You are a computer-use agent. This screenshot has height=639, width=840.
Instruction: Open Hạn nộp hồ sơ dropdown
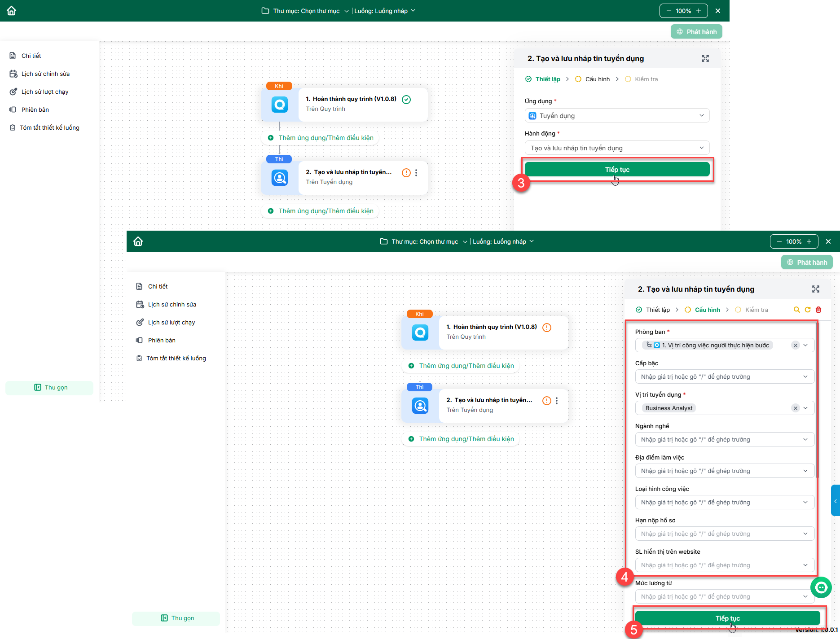pos(725,534)
